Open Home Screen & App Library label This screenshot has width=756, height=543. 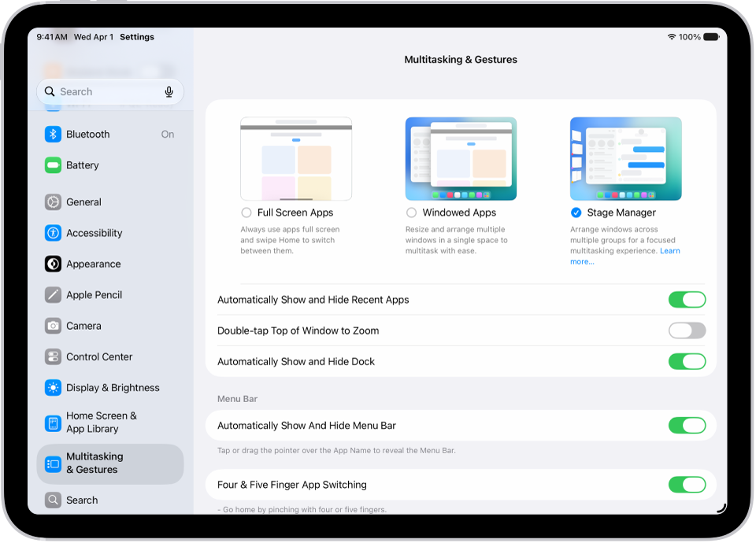click(102, 422)
